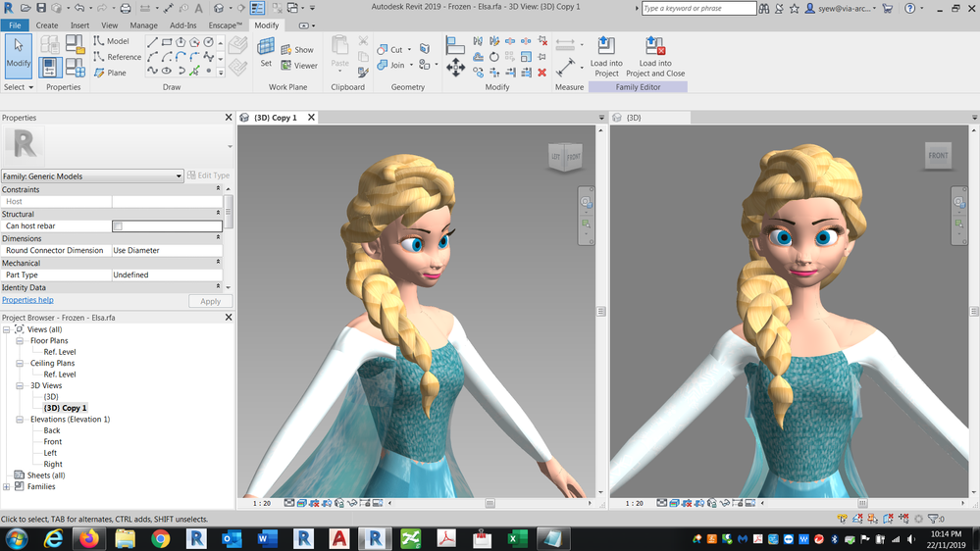Open the Family: Generic Models dropdown

(x=92, y=176)
